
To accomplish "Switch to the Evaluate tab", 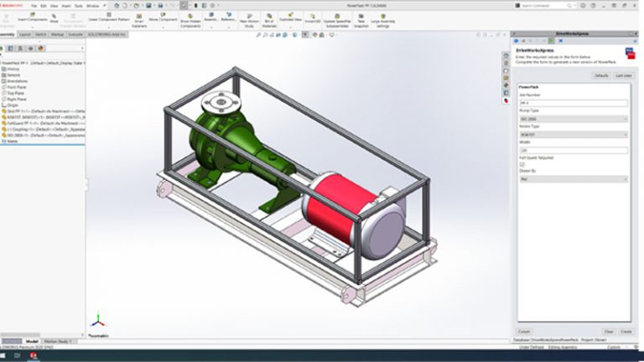I will tap(75, 34).
